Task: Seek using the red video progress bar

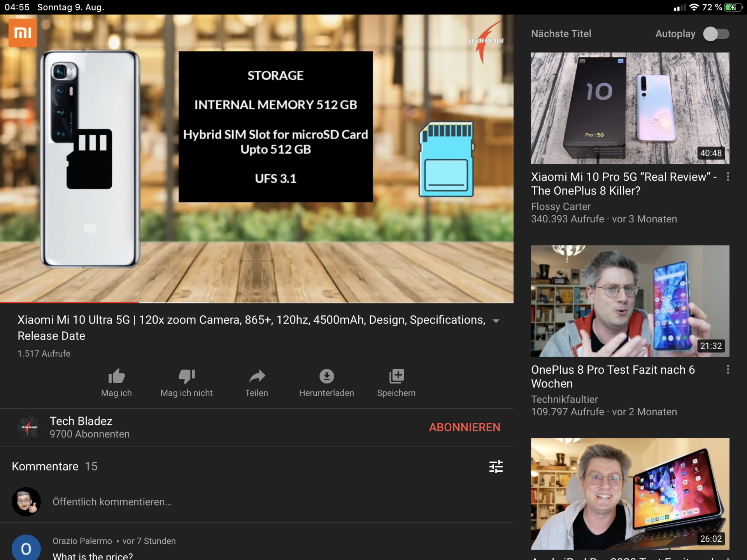Action: point(257,302)
